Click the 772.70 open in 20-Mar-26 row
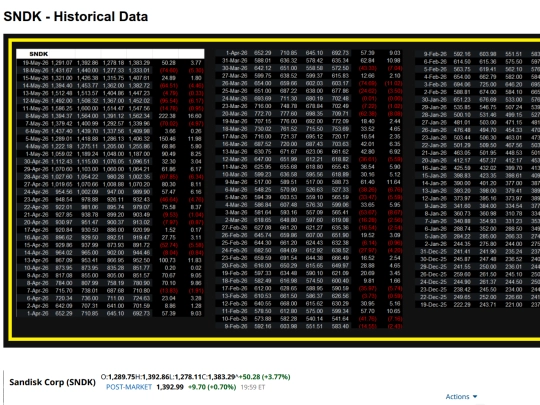The width and height of the screenshot is (540, 405). [x=262, y=113]
